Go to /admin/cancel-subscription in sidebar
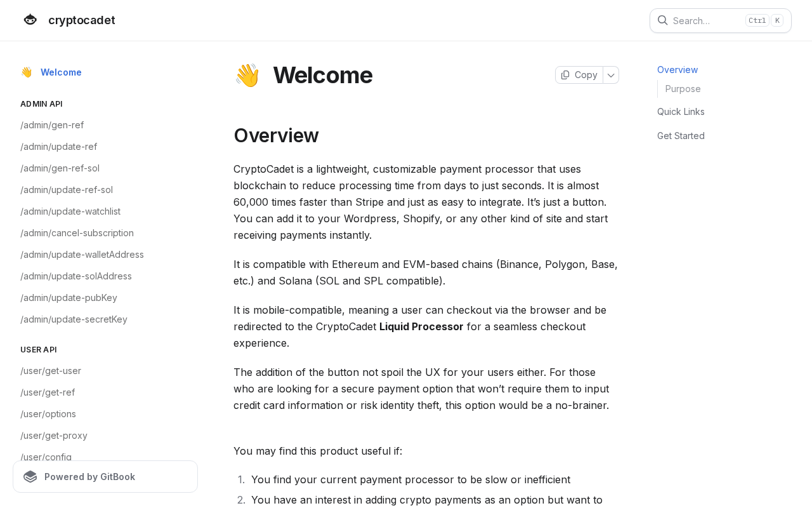812x508 pixels. [77, 233]
